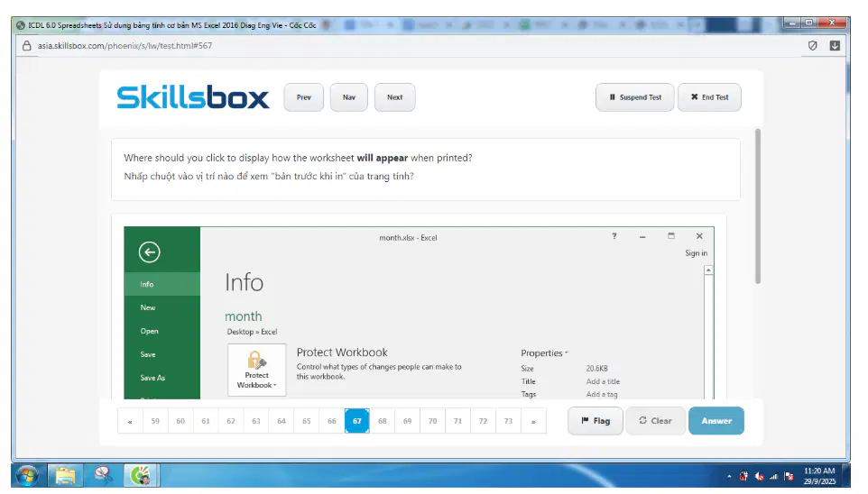
Task: Click the Add a tag field
Action: click(x=602, y=394)
